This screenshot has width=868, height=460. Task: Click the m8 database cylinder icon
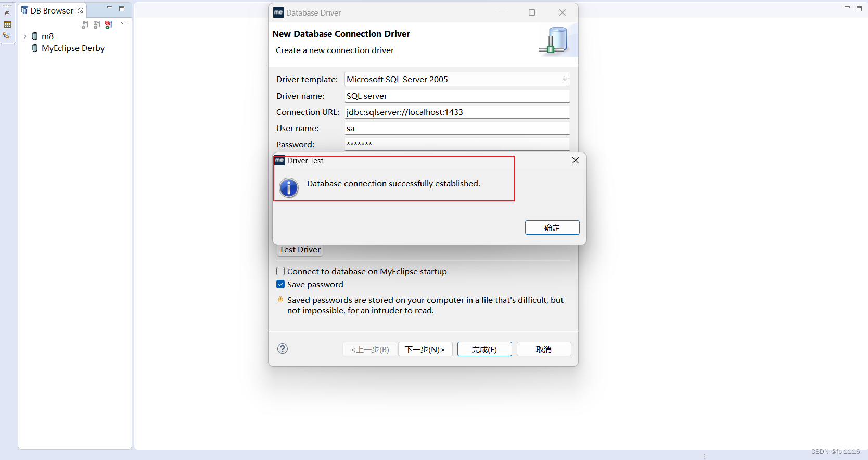pyautogui.click(x=35, y=36)
